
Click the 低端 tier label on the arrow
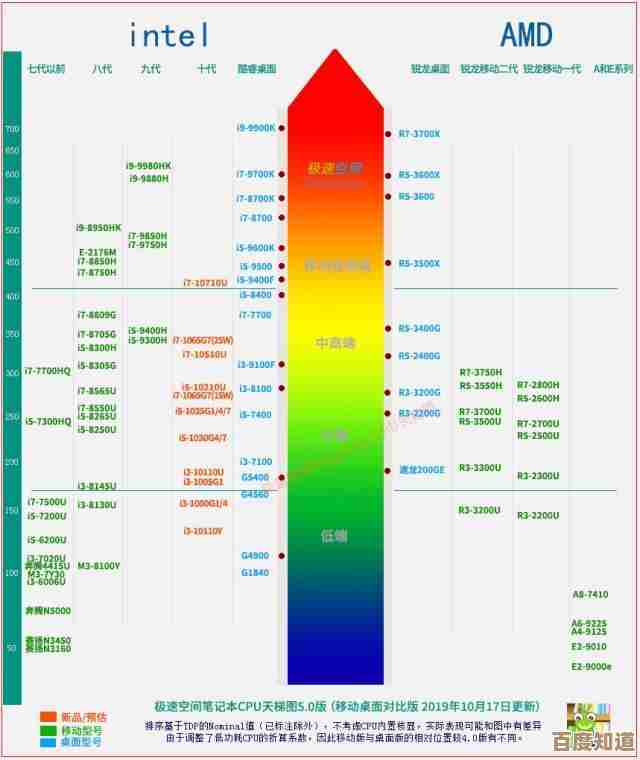(x=334, y=536)
